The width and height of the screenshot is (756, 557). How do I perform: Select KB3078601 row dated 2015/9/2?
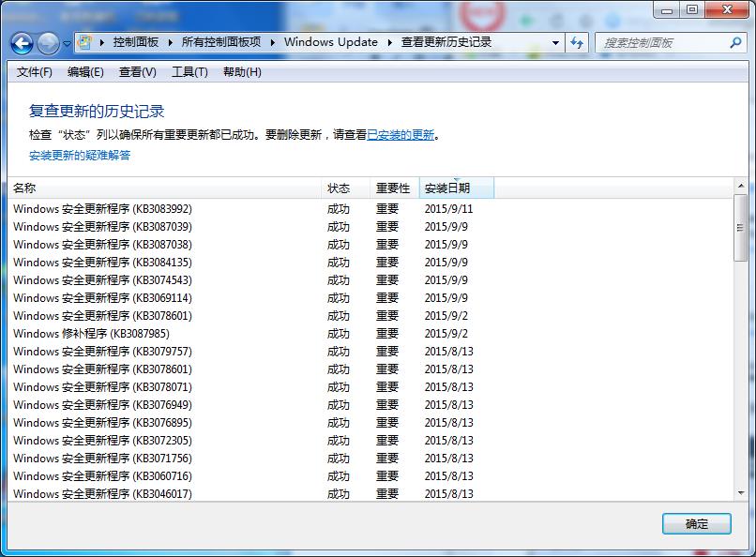click(x=370, y=316)
